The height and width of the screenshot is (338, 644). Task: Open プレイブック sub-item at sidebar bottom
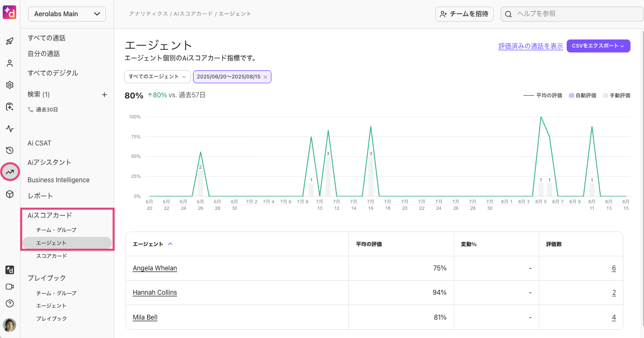click(x=51, y=319)
